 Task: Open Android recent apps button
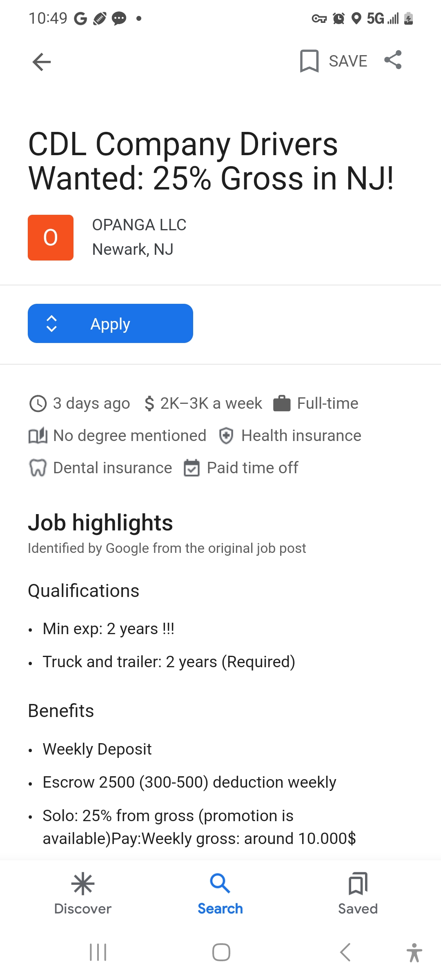click(x=98, y=952)
